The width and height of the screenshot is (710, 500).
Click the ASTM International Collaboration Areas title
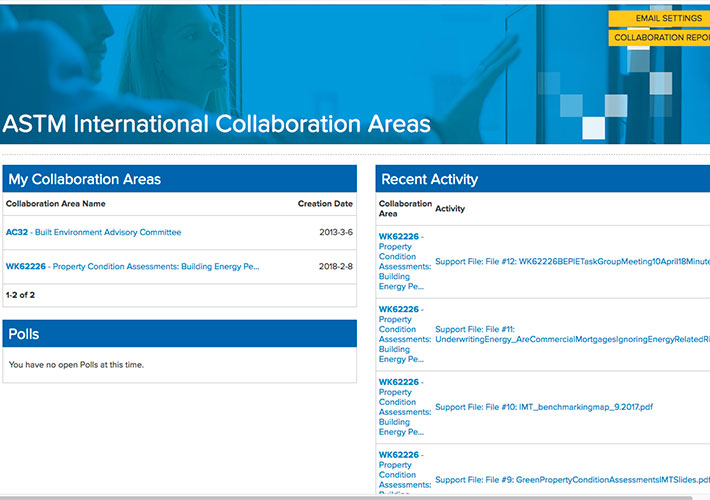pyautogui.click(x=217, y=125)
